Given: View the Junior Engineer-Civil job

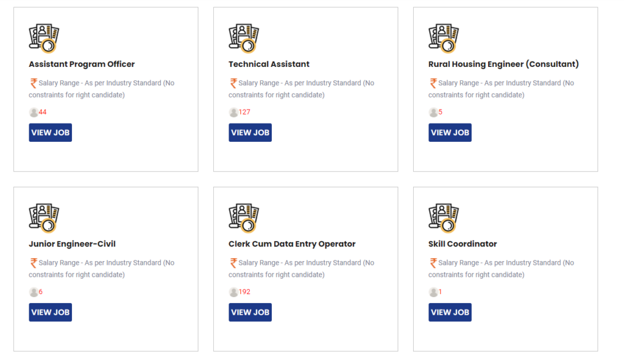Looking at the screenshot, I should coord(50,312).
